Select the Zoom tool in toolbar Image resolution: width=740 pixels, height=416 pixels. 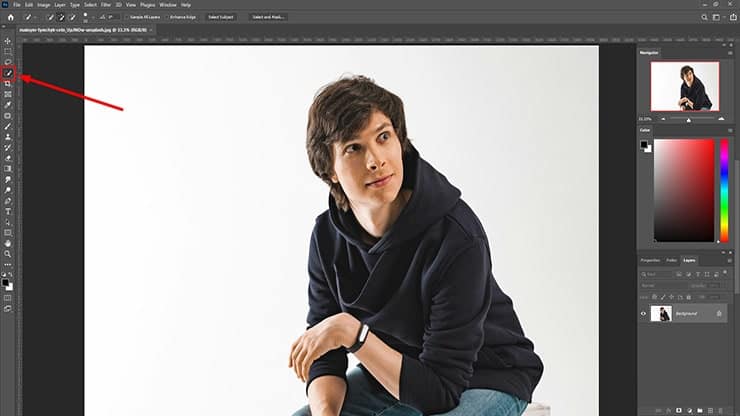8,254
